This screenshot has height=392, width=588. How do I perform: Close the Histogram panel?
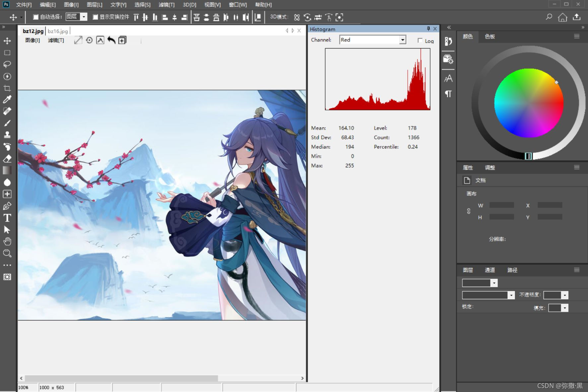(435, 29)
